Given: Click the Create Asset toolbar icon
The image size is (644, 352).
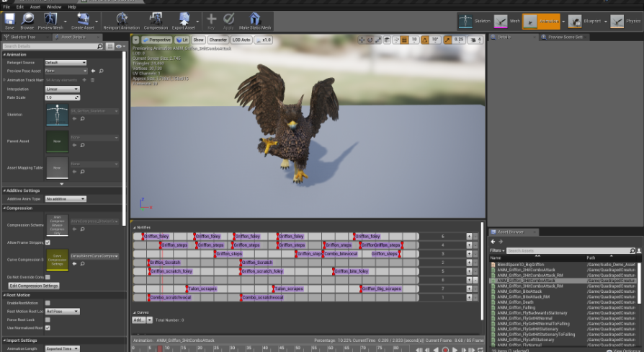Looking at the screenshot, I should coord(83,21).
